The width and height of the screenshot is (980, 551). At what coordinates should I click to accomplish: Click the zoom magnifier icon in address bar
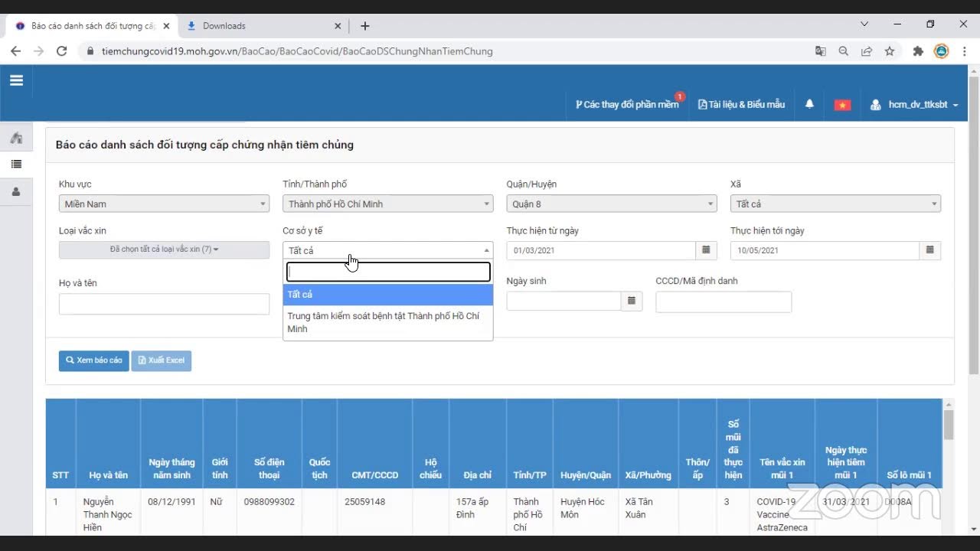click(x=844, y=51)
